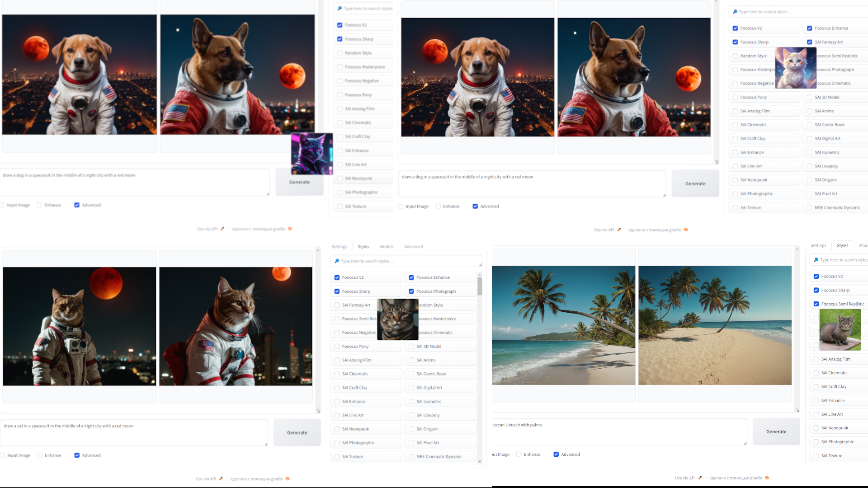The width and height of the screenshot is (868, 488).
Task: Click styles list scrollbar thumb beside Fooocus Photograph
Action: [x=480, y=286]
